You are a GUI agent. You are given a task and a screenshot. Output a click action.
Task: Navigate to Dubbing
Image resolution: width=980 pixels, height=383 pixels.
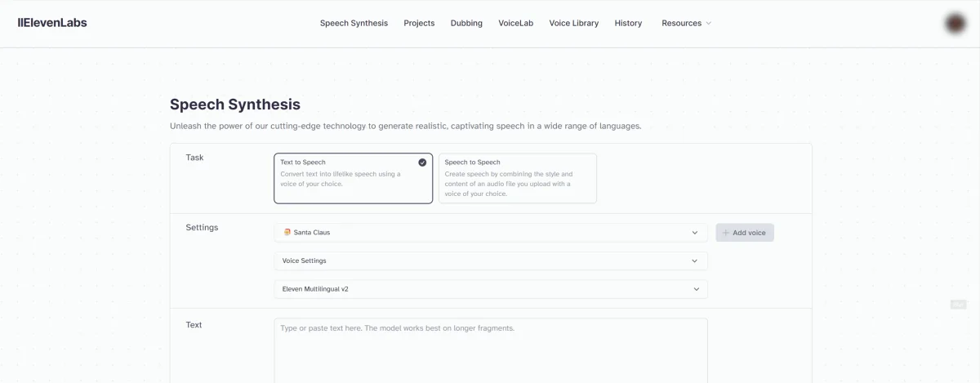(466, 24)
